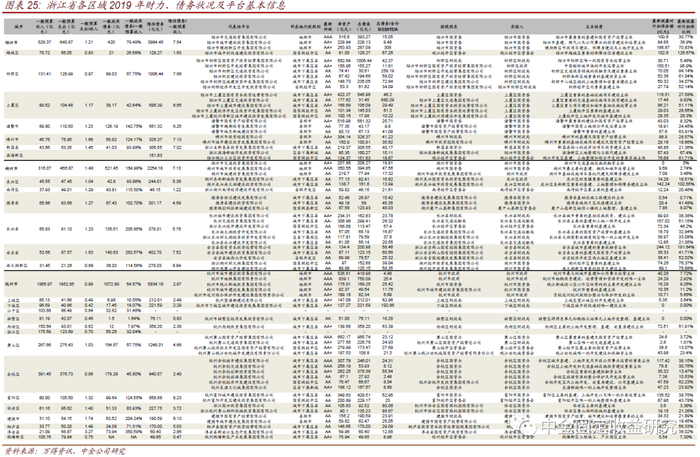Click the 205.85% cell in the 长兴县 row
The width and height of the screenshot is (700, 457).
coord(133,229)
